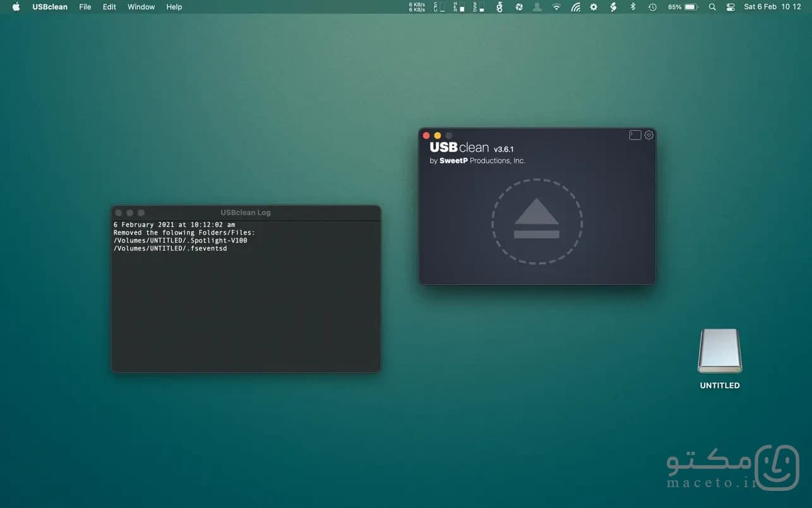This screenshot has height=508, width=812.
Task: Click the CPU usage meter icon
Action: tap(439, 7)
